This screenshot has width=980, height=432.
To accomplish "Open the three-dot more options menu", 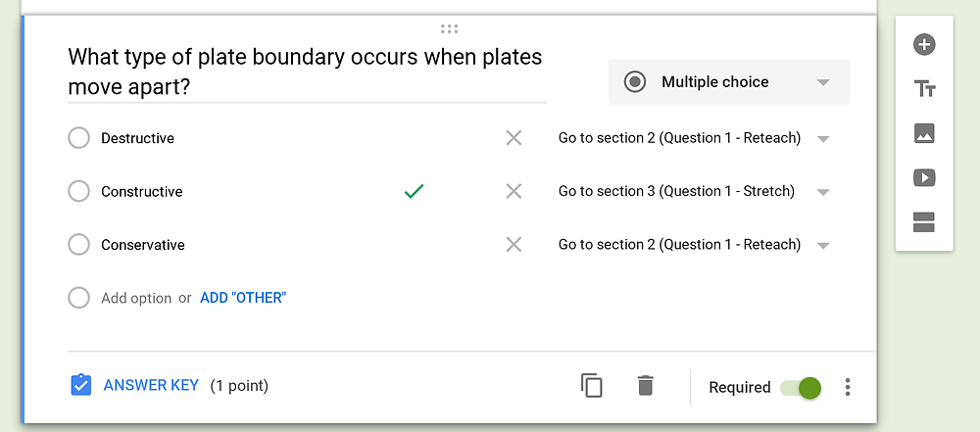I will (848, 387).
